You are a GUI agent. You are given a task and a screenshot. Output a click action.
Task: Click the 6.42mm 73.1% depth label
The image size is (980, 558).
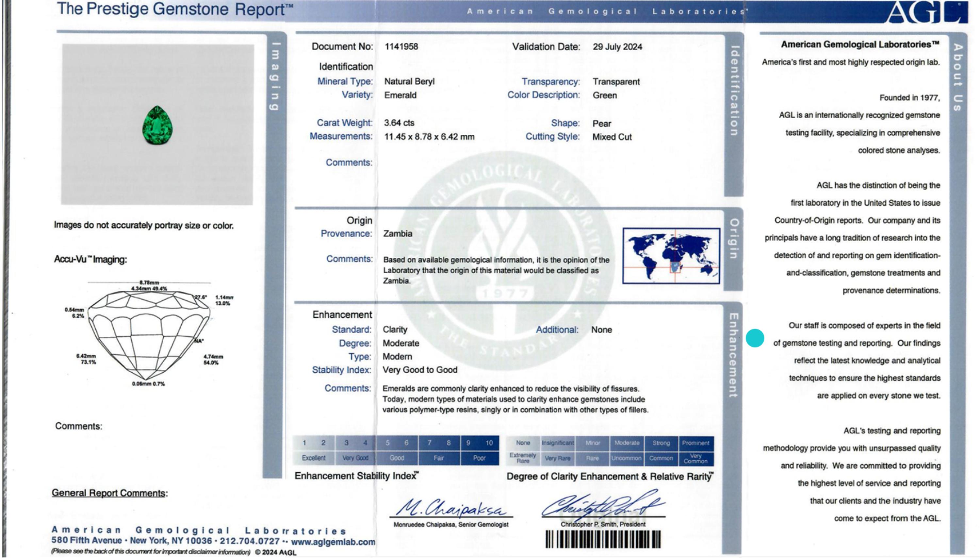(86, 359)
